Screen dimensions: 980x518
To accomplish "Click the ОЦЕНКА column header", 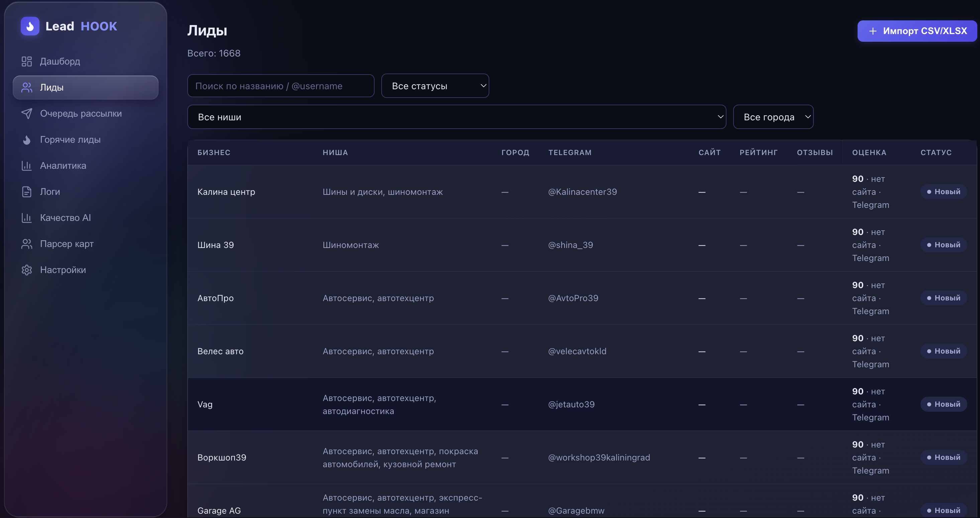I will pos(869,152).
